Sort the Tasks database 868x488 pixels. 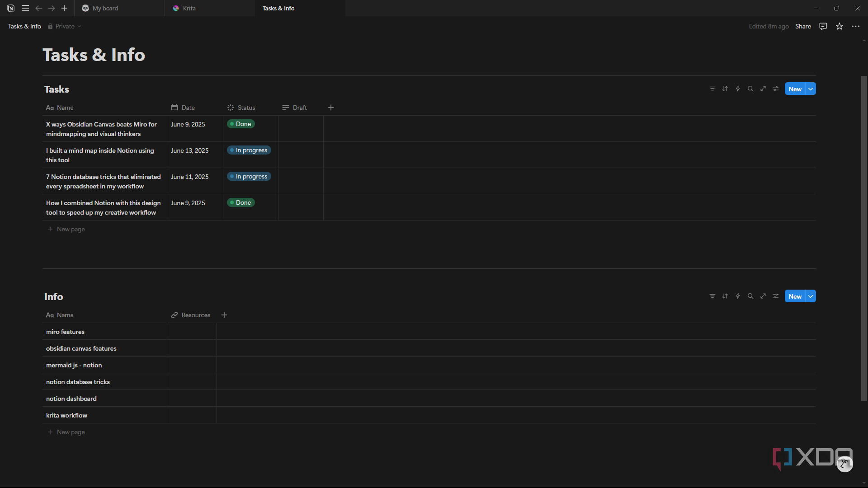(x=725, y=89)
